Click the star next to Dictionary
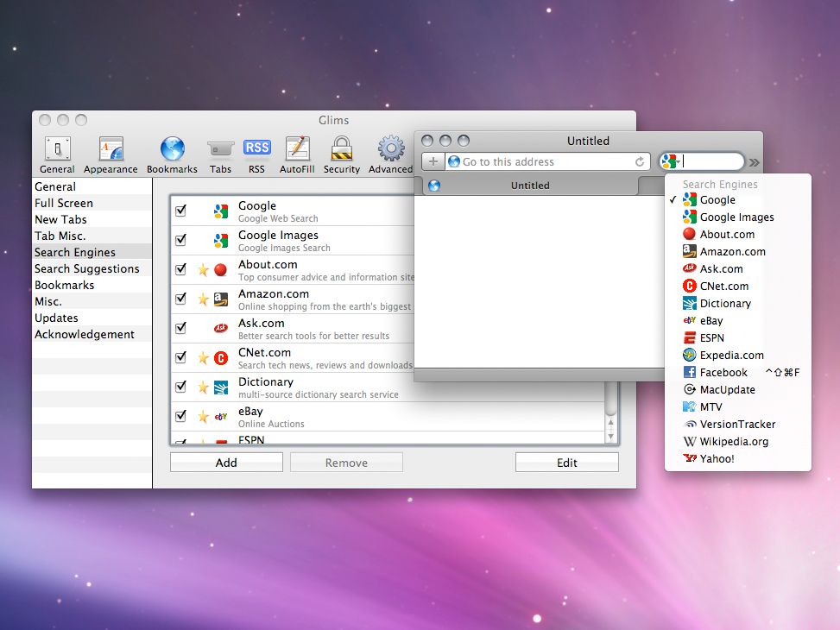840x630 pixels. [x=203, y=387]
